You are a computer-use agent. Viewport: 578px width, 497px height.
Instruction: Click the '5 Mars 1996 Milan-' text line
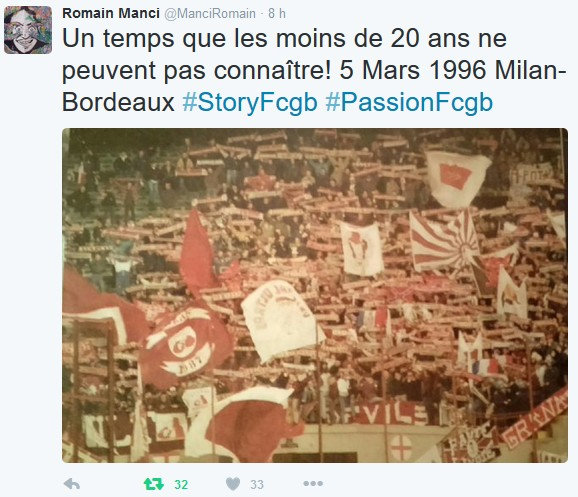pos(453,70)
